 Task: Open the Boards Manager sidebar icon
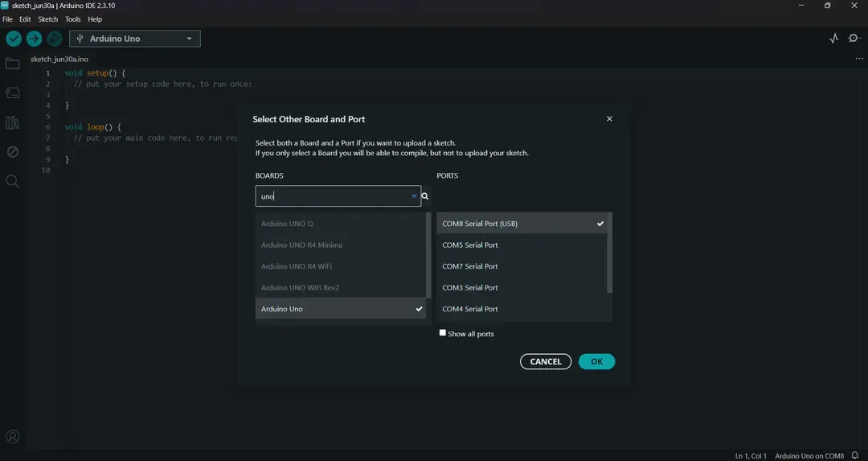pos(12,93)
